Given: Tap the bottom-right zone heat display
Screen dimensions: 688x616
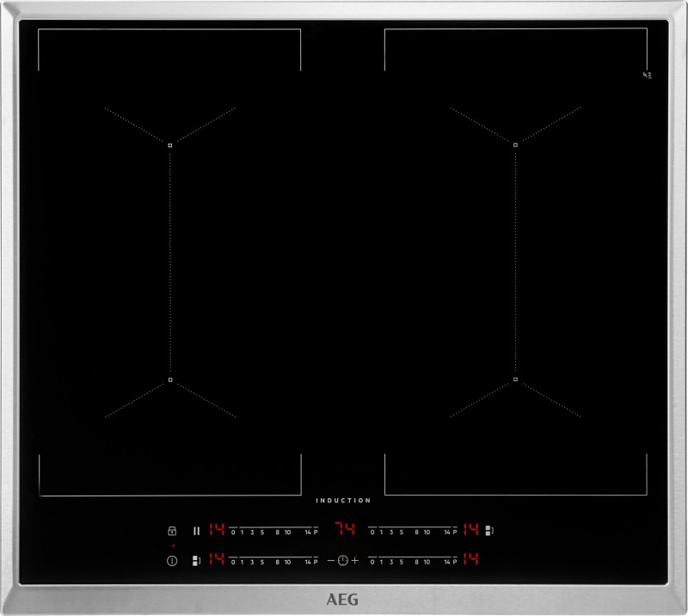Looking at the screenshot, I should pyautogui.click(x=470, y=560).
